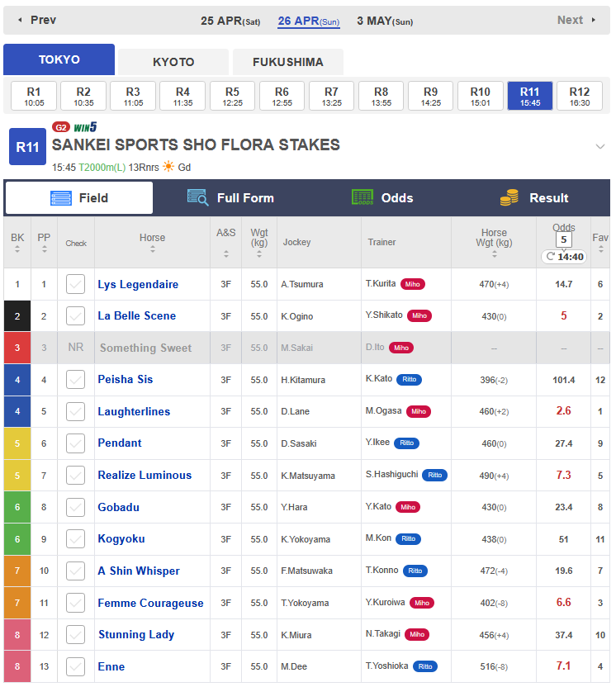Select race R1 at 10:05
The width and height of the screenshot is (616, 687).
34,96
